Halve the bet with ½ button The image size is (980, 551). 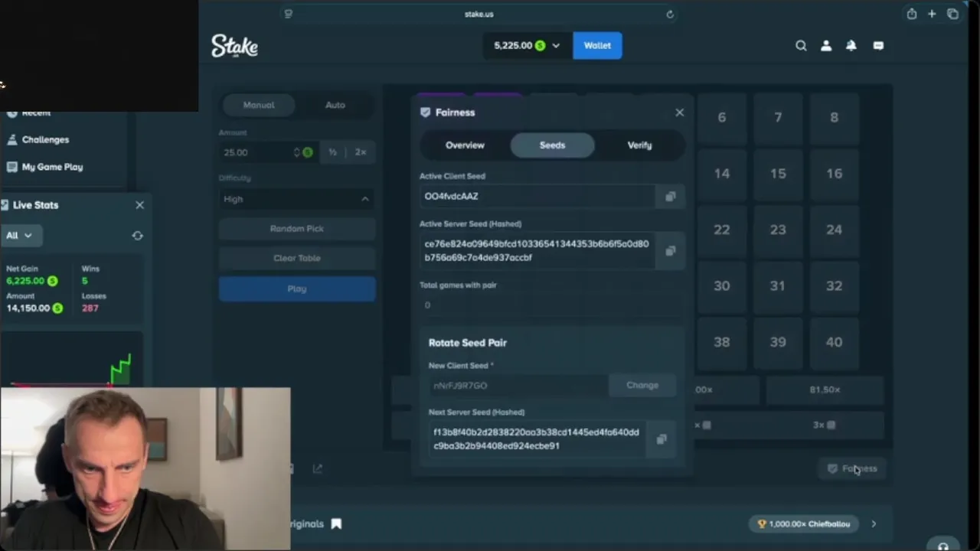click(x=332, y=152)
